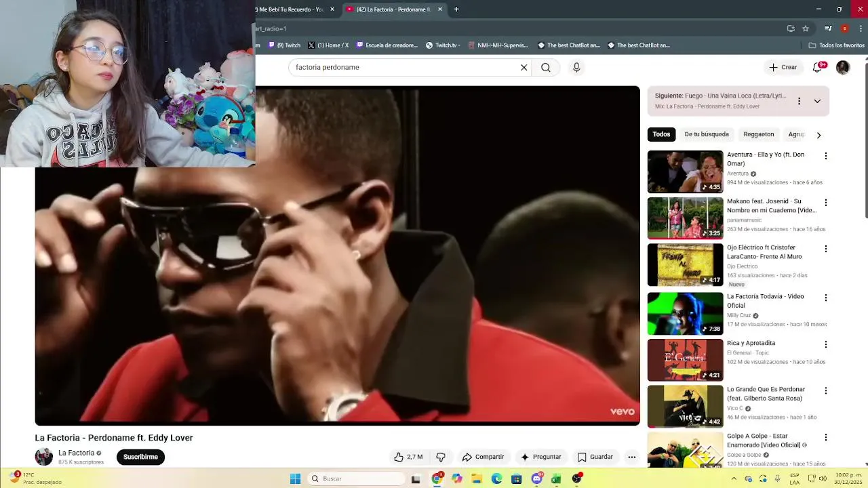
Task: Start voice search with microphone icon
Action: point(576,67)
